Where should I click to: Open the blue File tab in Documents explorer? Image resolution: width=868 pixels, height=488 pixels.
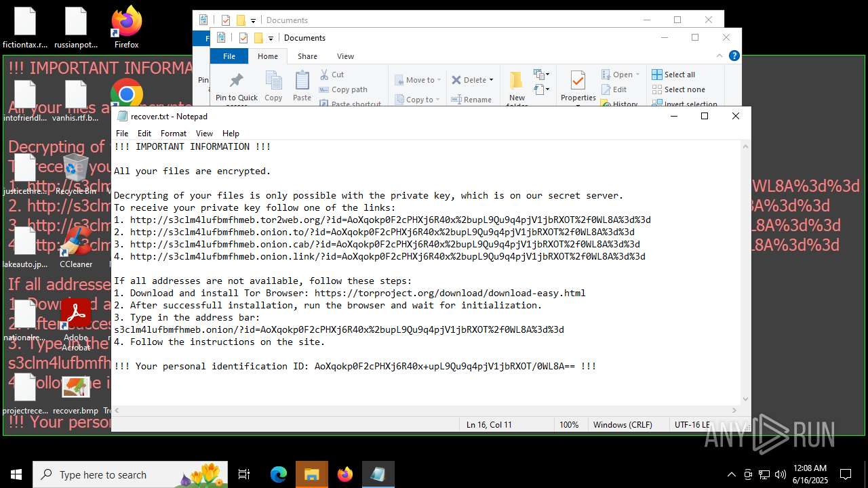coord(229,56)
